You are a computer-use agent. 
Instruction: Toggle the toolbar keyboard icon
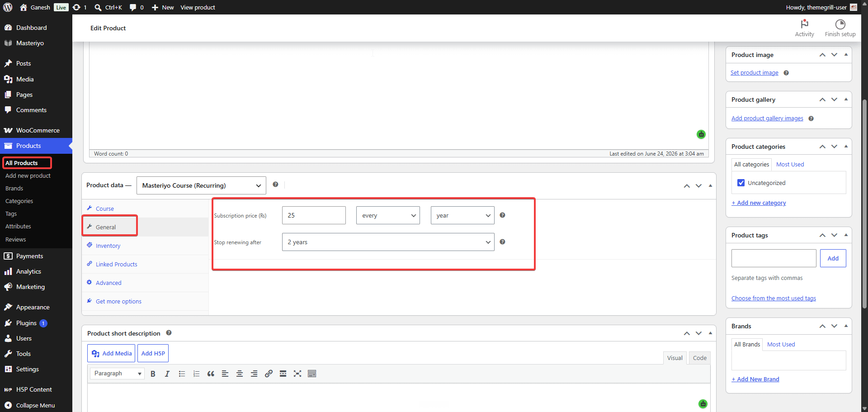312,374
